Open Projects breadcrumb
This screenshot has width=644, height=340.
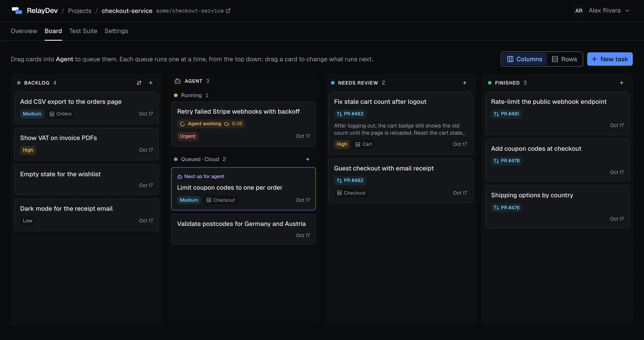coord(80,11)
